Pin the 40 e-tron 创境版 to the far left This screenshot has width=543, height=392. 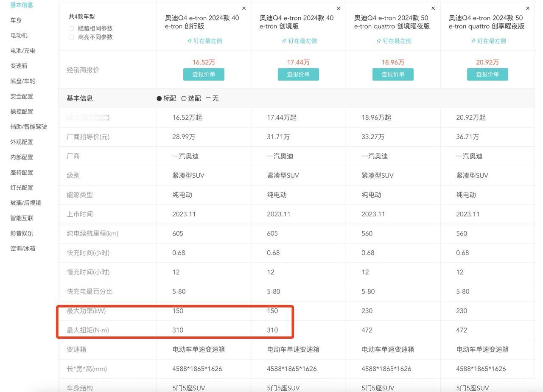pos(299,41)
